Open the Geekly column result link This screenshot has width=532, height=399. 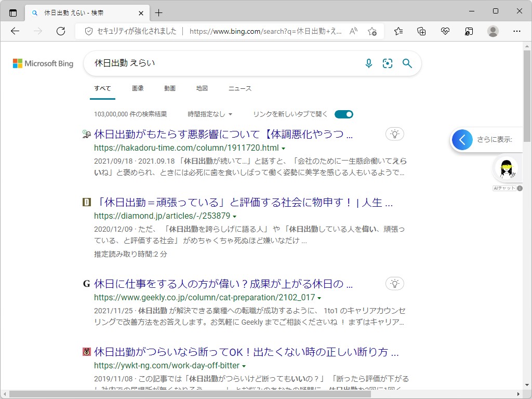pos(223,284)
